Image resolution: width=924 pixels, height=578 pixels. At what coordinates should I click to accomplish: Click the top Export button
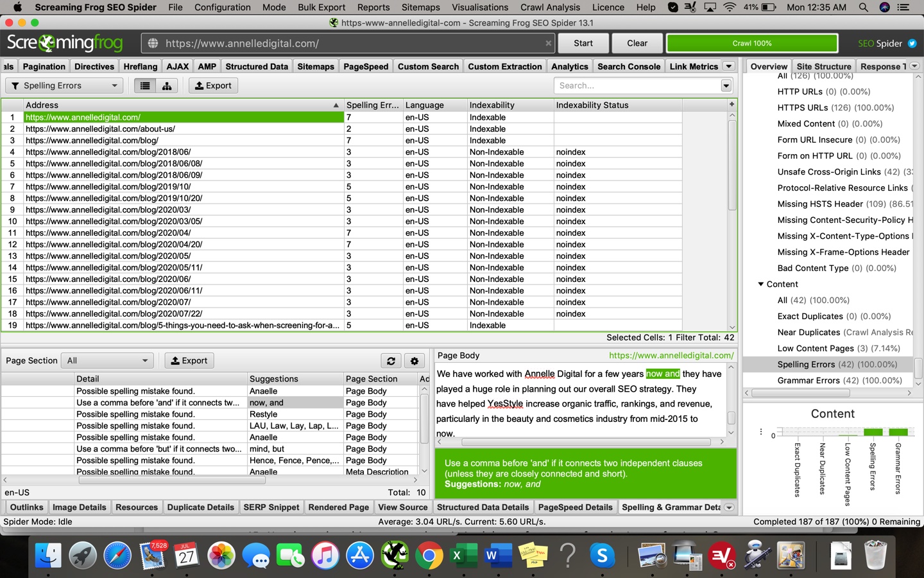coord(213,85)
